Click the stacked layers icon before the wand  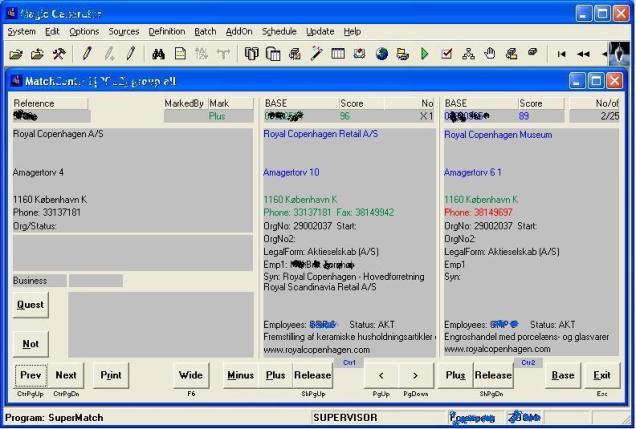[295, 54]
